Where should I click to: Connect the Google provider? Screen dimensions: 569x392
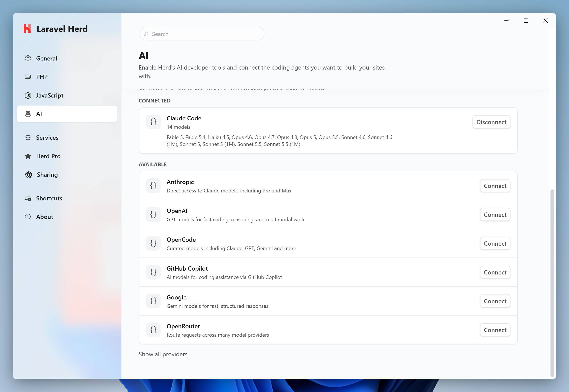[495, 301]
